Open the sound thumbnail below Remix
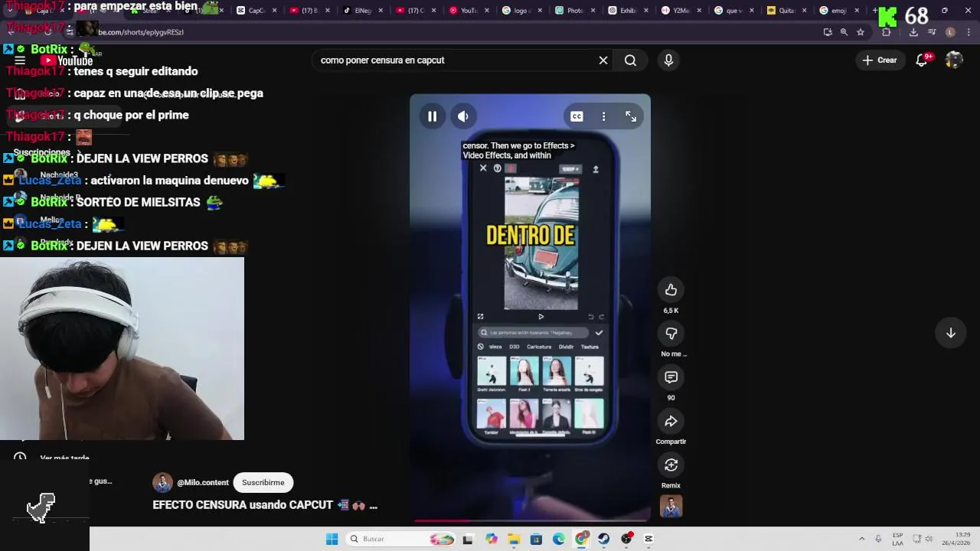The height and width of the screenshot is (551, 980). (671, 507)
